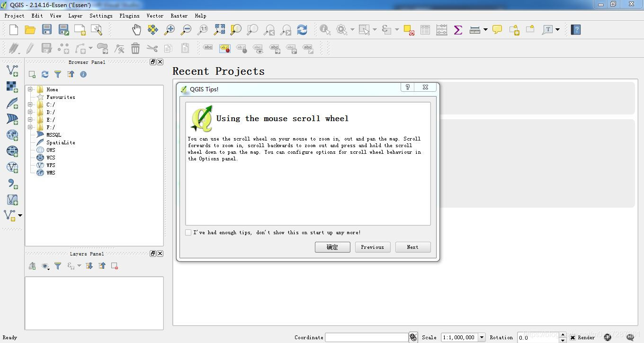The height and width of the screenshot is (343, 644).
Task: Float the Layers Panel
Action: pyautogui.click(x=153, y=254)
